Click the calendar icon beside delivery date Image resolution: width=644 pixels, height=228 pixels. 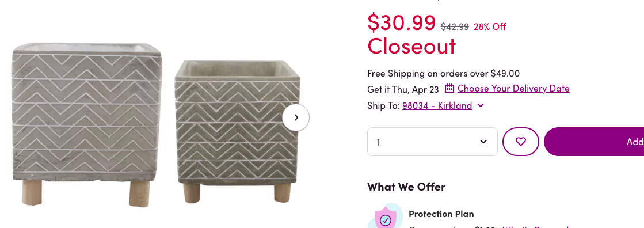[449, 88]
